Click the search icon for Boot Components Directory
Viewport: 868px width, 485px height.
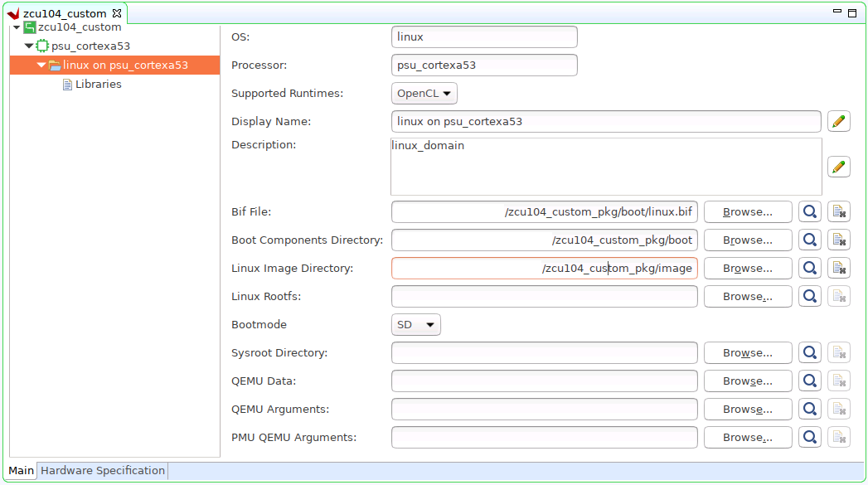pyautogui.click(x=809, y=240)
